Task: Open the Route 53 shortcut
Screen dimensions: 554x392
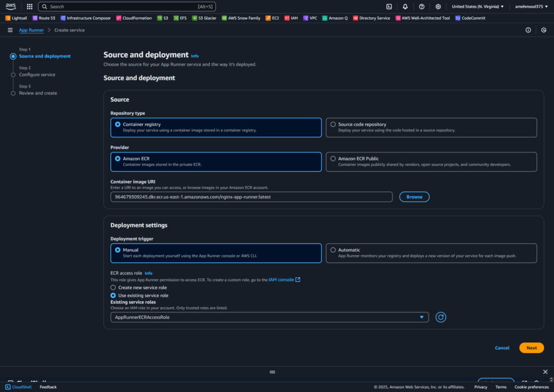Action: 44,18
